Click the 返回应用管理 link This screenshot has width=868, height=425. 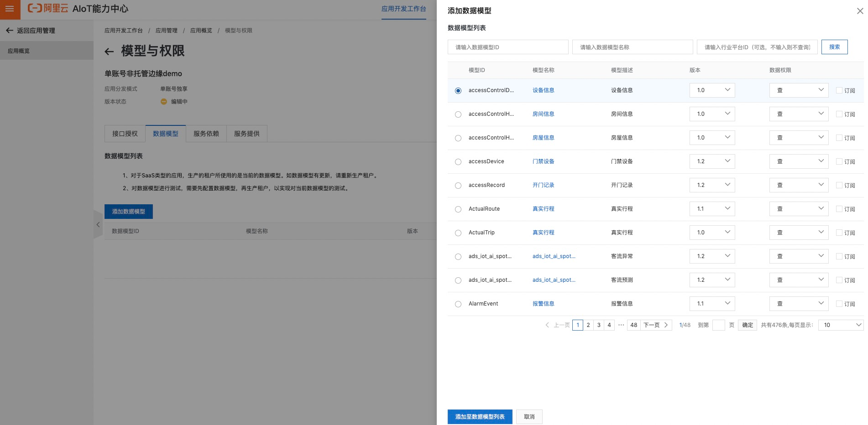(36, 31)
